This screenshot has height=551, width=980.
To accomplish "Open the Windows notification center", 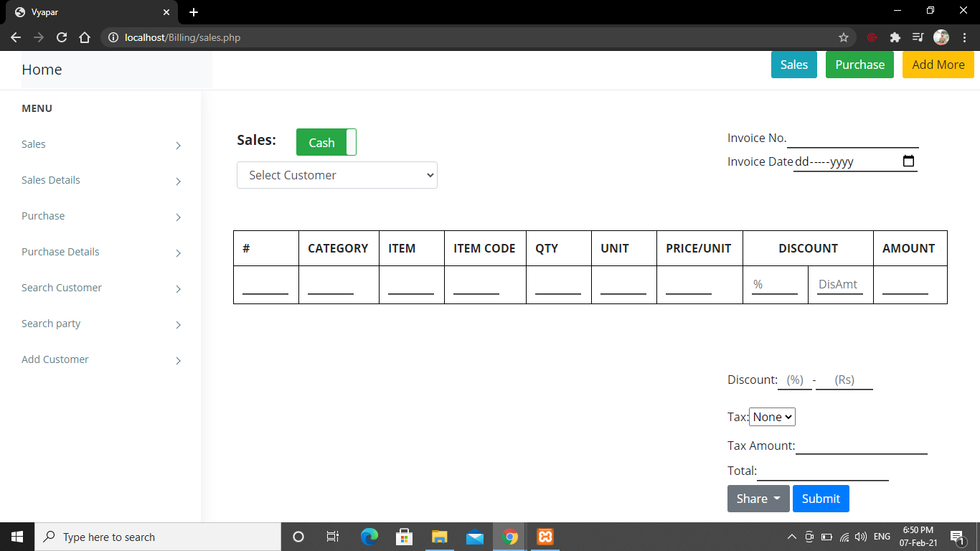I will point(957,537).
